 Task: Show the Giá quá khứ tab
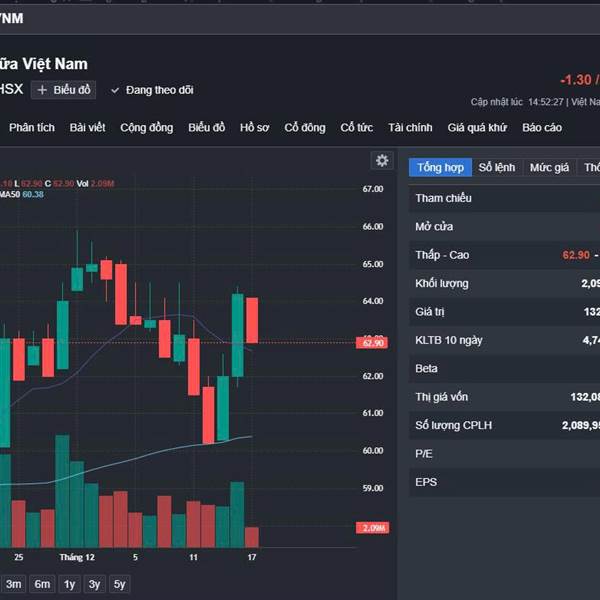(477, 128)
